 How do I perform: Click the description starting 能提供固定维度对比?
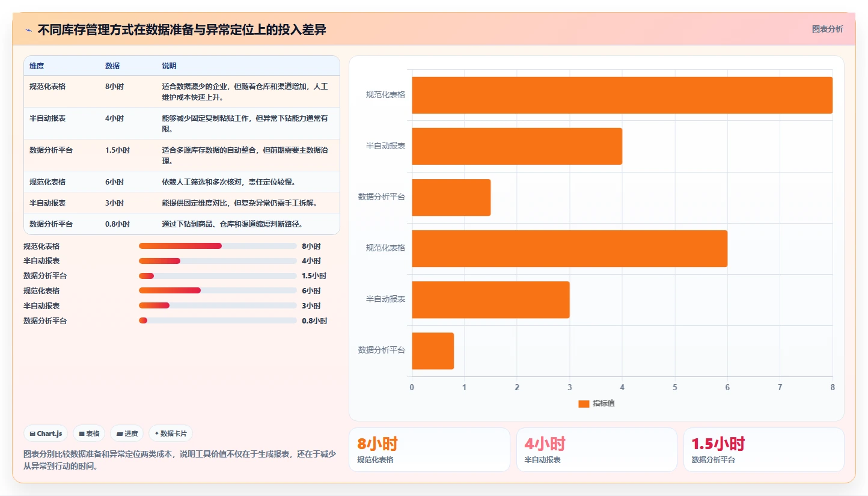240,203
